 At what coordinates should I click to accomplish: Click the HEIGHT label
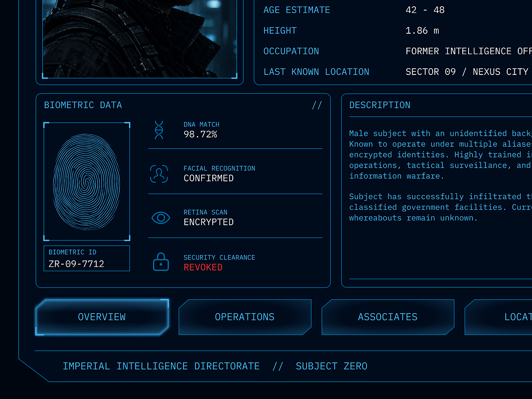point(280,31)
